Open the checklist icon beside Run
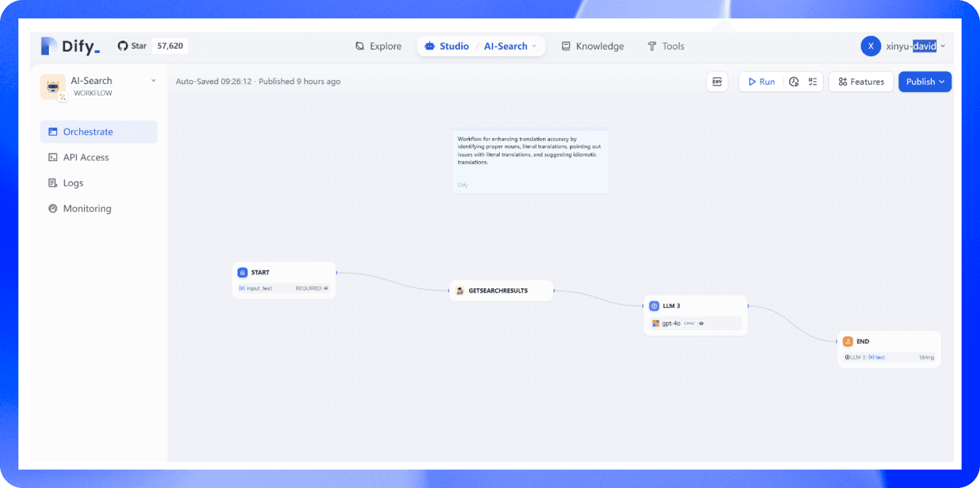The width and height of the screenshot is (980, 488). [x=813, y=82]
